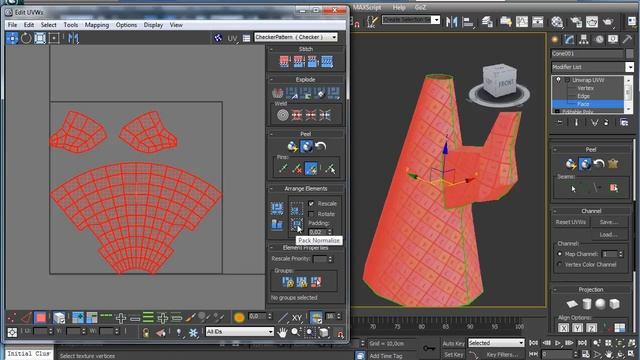Click the Reset UVWs button
The height and width of the screenshot is (360, 640).
click(571, 222)
